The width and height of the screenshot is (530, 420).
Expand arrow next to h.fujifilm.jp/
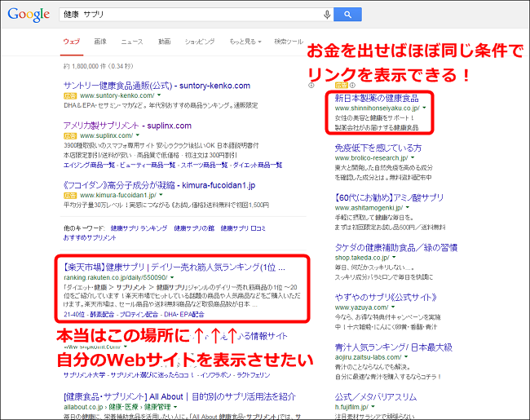tap(373, 407)
